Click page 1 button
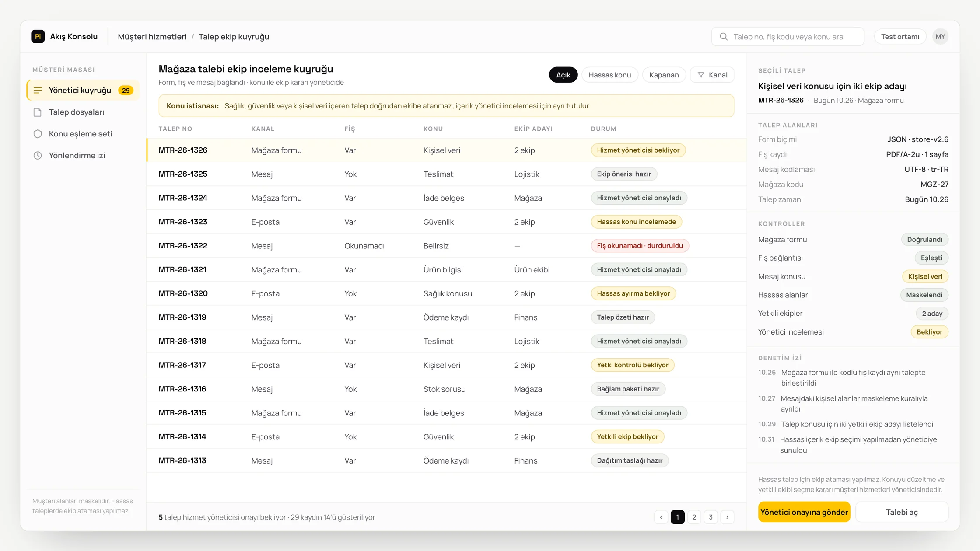The image size is (980, 551). coord(678,517)
